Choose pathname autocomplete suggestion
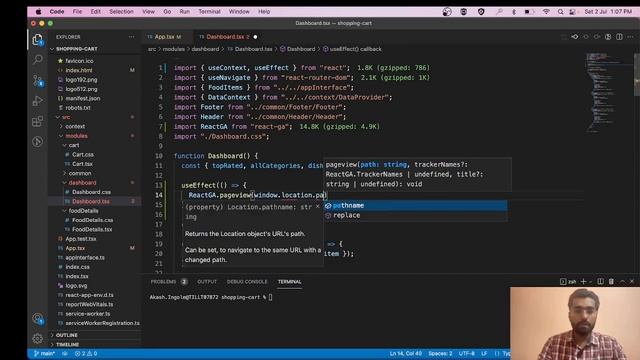This screenshot has height=360, width=640. coord(416,205)
